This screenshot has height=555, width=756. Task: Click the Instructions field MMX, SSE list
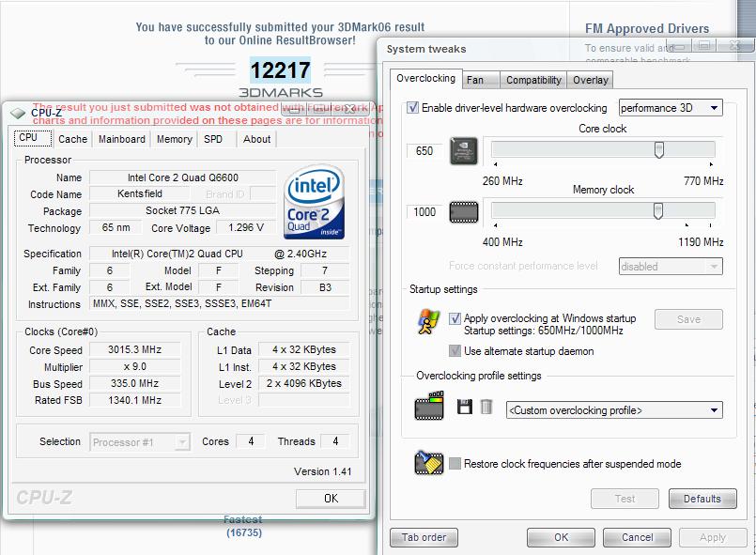220,303
